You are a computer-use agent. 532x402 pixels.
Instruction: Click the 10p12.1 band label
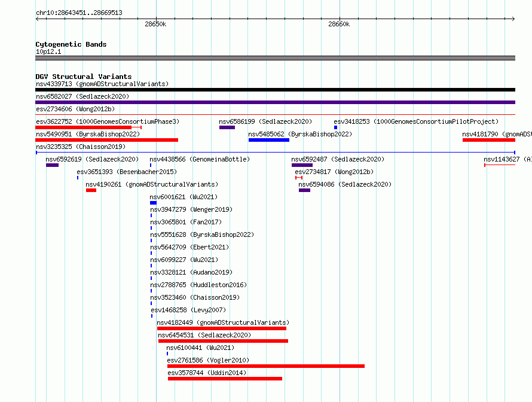tap(48, 51)
